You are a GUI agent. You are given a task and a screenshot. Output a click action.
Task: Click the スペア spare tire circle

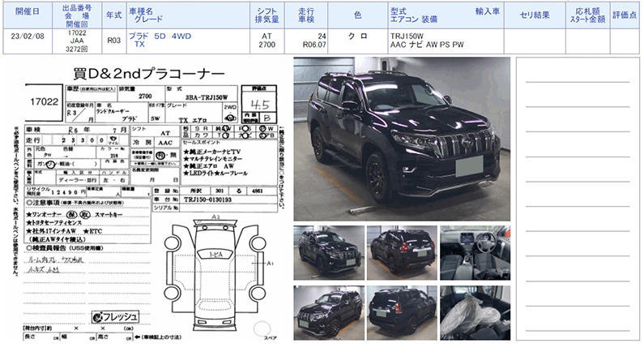coord(262,329)
